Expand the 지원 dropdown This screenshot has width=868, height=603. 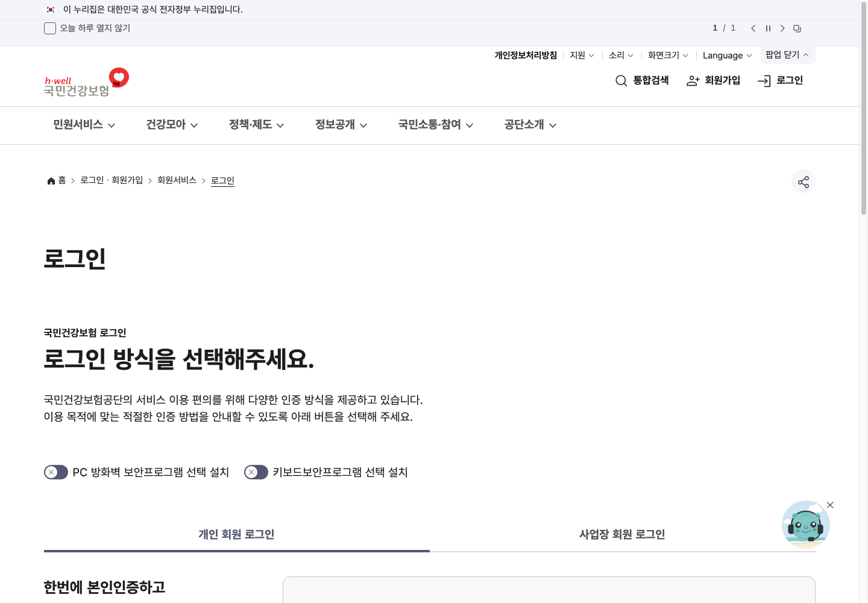point(582,55)
